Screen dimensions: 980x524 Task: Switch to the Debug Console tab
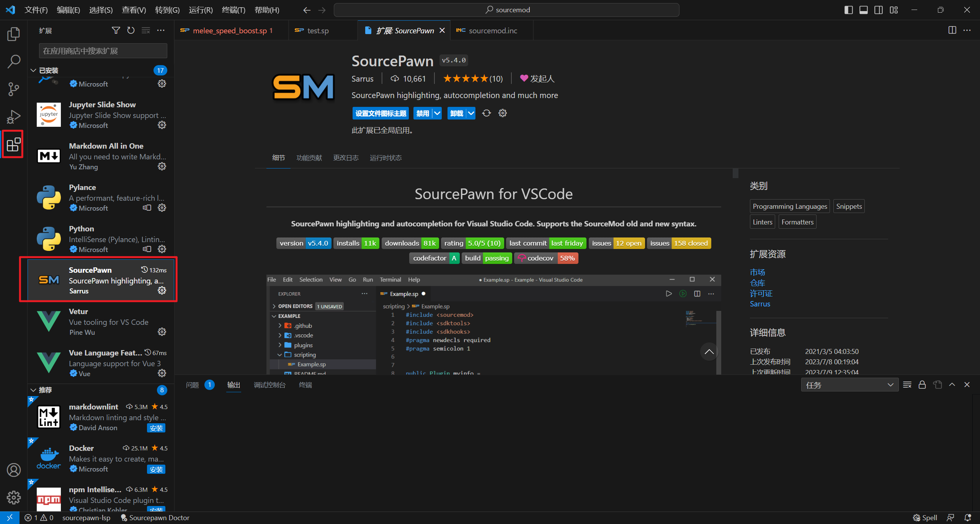click(269, 385)
